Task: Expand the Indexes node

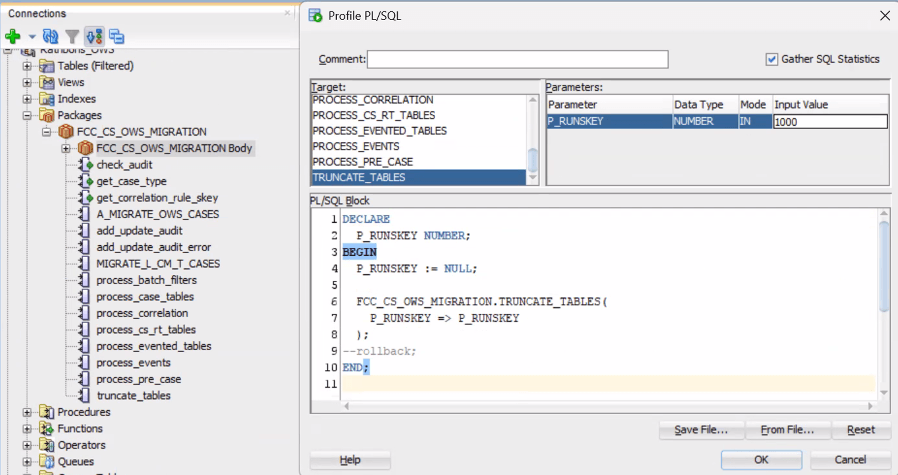Action: [27, 99]
